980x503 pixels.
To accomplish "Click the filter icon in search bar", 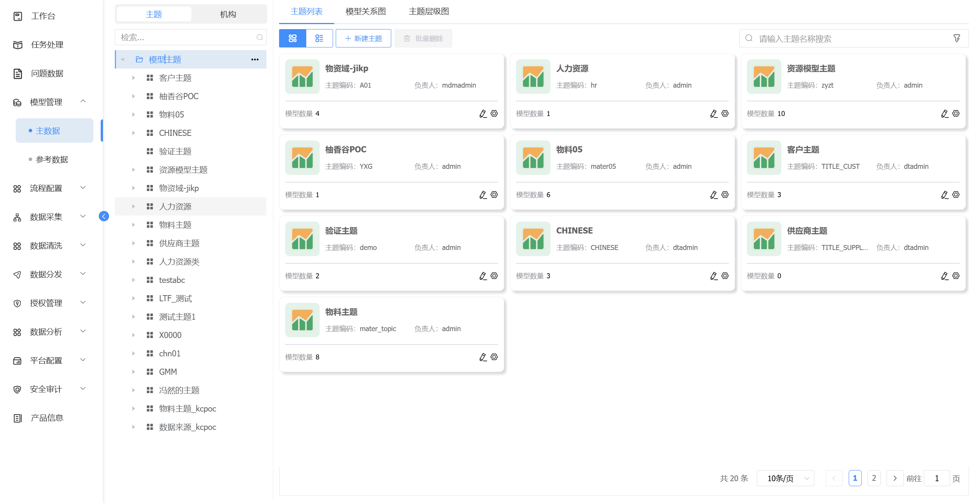I will pyautogui.click(x=957, y=38).
